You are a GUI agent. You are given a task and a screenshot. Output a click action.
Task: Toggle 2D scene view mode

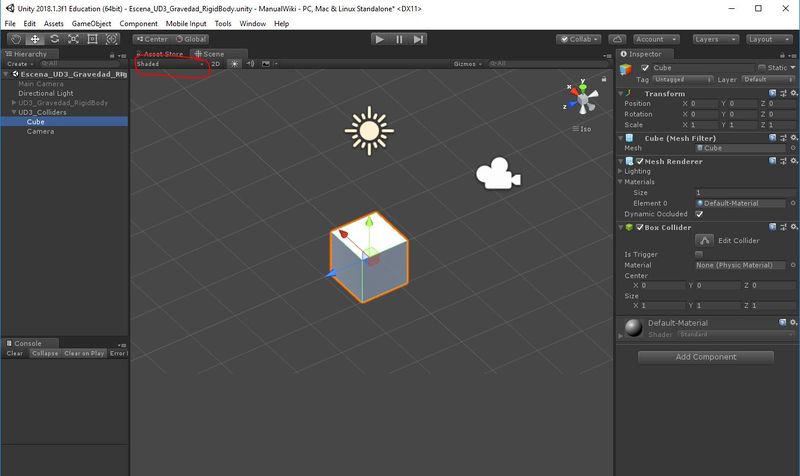[x=215, y=64]
